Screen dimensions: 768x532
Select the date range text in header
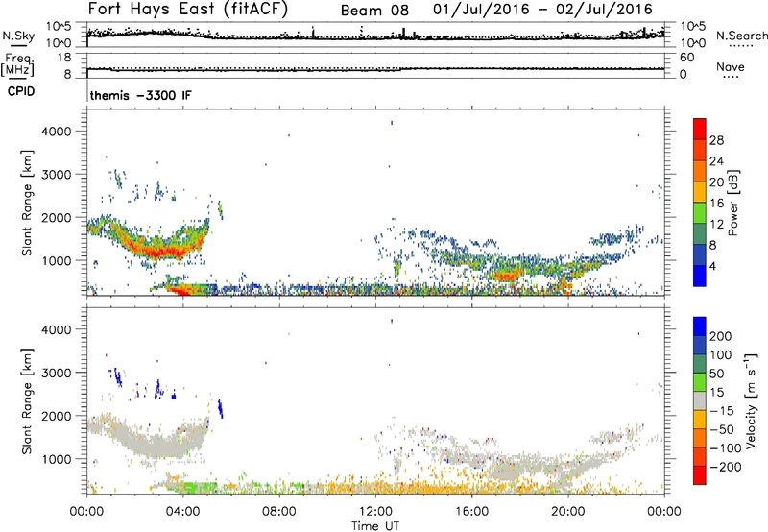tap(542, 10)
